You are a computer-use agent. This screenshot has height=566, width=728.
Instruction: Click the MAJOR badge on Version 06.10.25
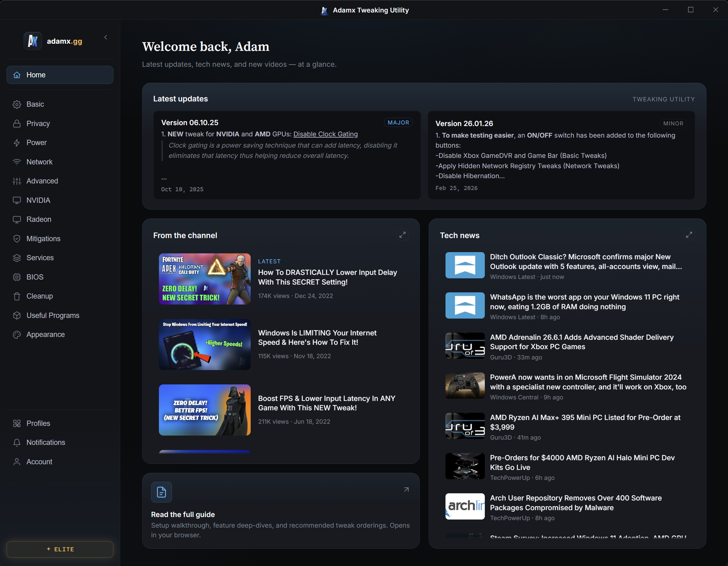(x=398, y=123)
